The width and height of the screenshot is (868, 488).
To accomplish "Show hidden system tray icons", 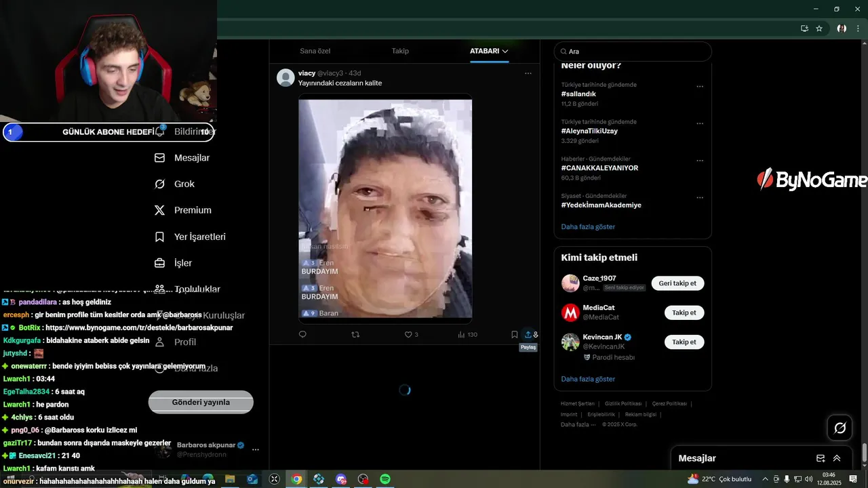I will [766, 479].
